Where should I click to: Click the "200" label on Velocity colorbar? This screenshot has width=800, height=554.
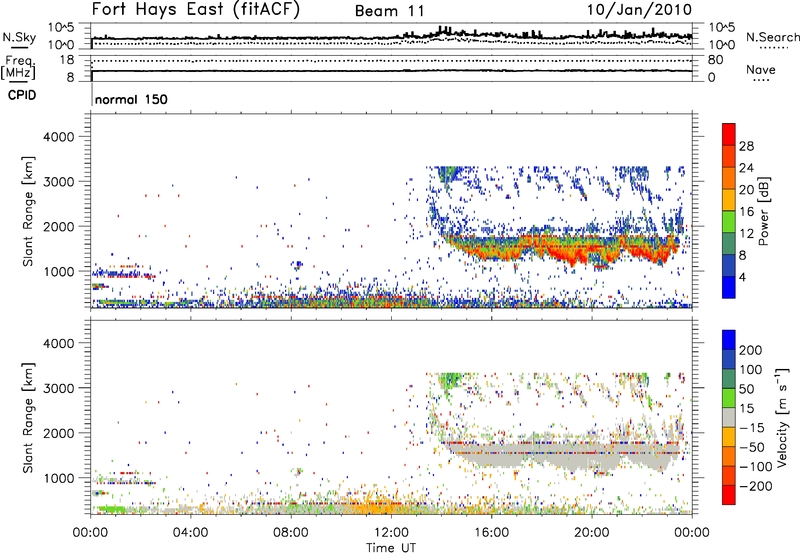click(751, 350)
